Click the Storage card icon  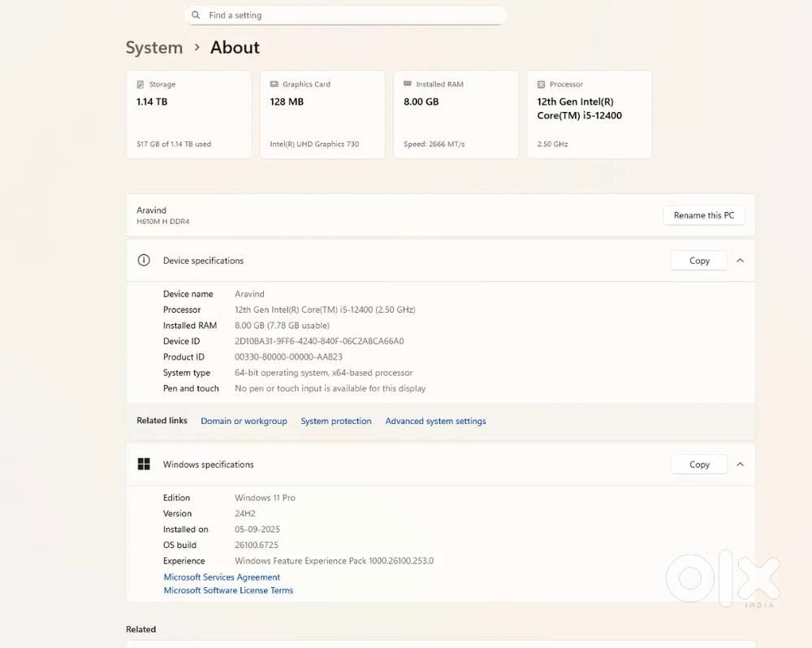[141, 84]
